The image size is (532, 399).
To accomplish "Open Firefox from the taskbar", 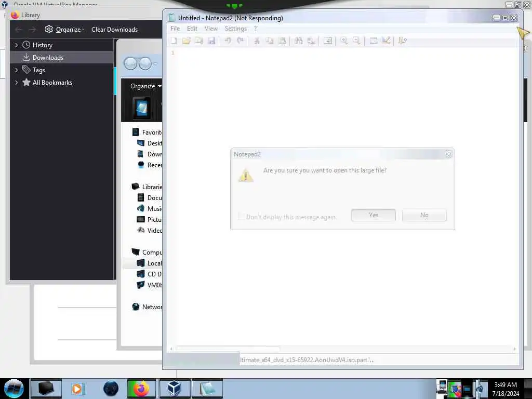I will pos(141,389).
